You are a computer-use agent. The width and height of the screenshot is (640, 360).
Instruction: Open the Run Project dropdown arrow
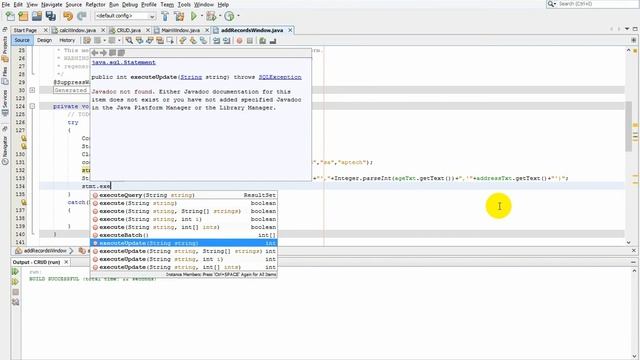tap(202, 16)
